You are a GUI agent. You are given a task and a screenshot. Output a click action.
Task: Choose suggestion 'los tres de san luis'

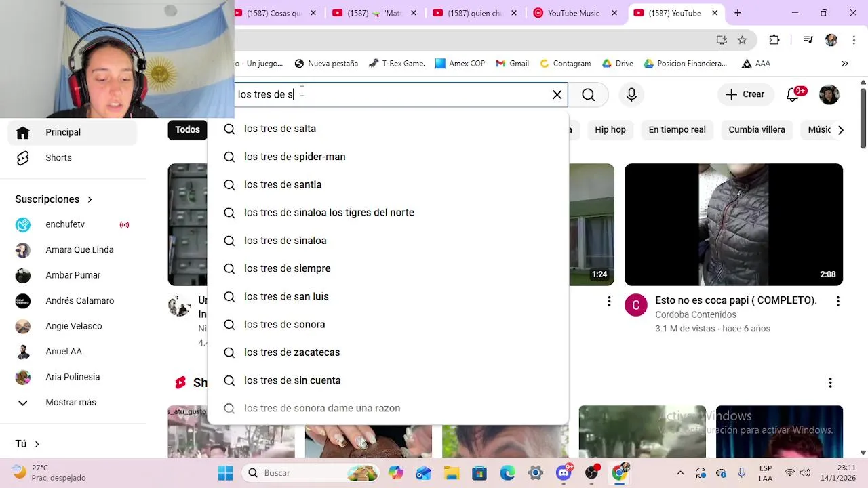click(388, 296)
